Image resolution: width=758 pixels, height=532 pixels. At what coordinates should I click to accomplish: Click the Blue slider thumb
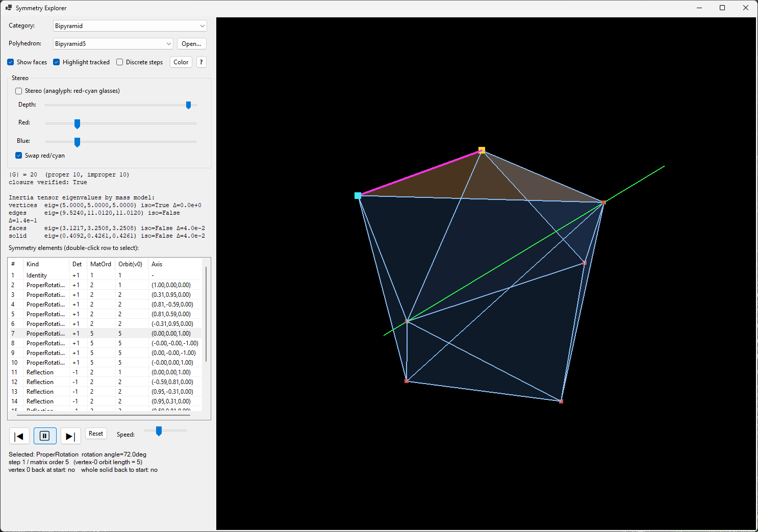click(x=78, y=142)
